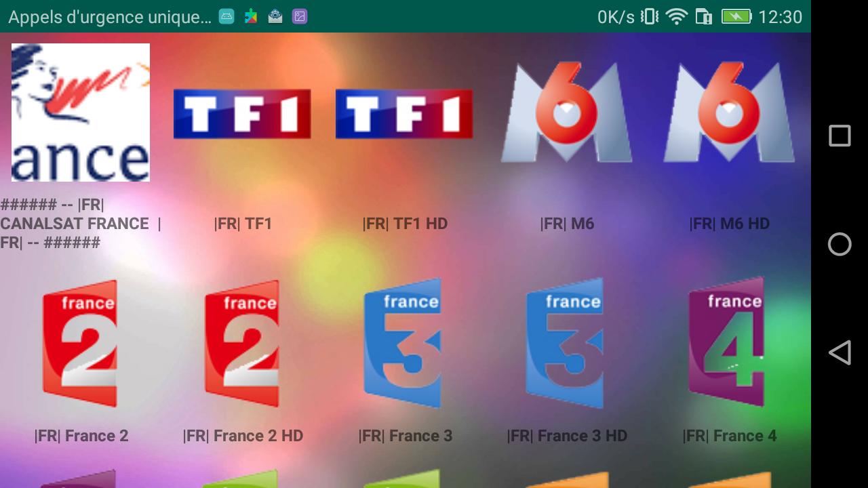Click the "|FR| M6 HD" label
The image size is (868, 488).
click(729, 224)
